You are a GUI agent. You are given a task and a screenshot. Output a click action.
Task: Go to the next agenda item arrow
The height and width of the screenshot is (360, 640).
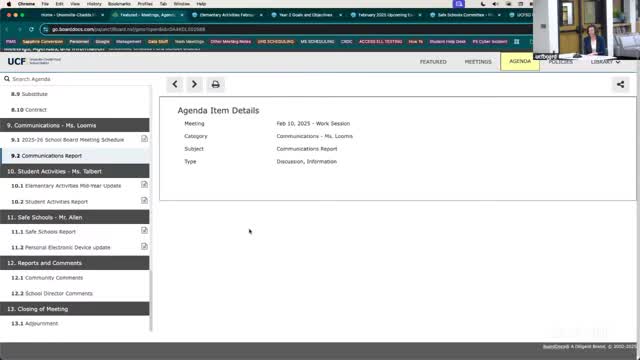pyautogui.click(x=194, y=84)
